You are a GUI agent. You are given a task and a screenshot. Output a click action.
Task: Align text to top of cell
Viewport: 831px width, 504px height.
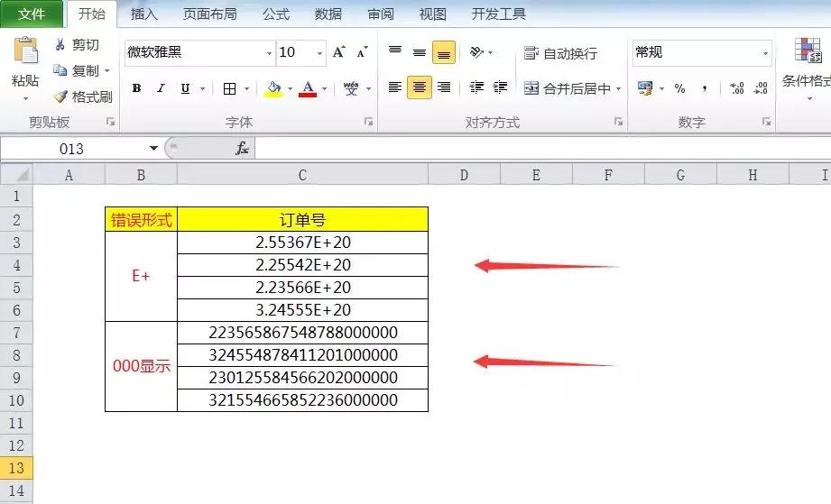click(395, 52)
